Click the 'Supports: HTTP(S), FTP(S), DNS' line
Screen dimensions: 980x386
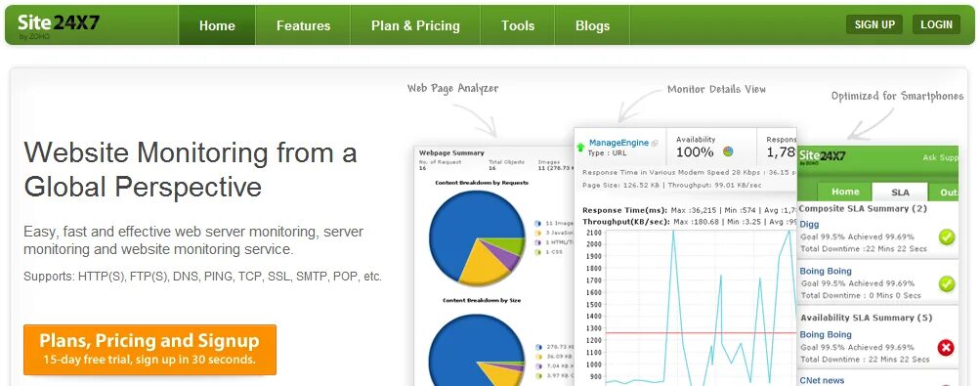point(202,277)
